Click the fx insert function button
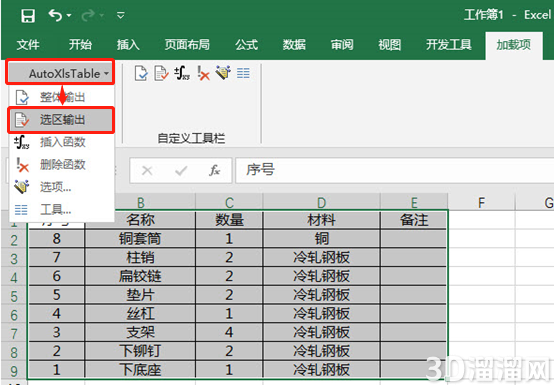The width and height of the screenshot is (554, 385). 214,171
